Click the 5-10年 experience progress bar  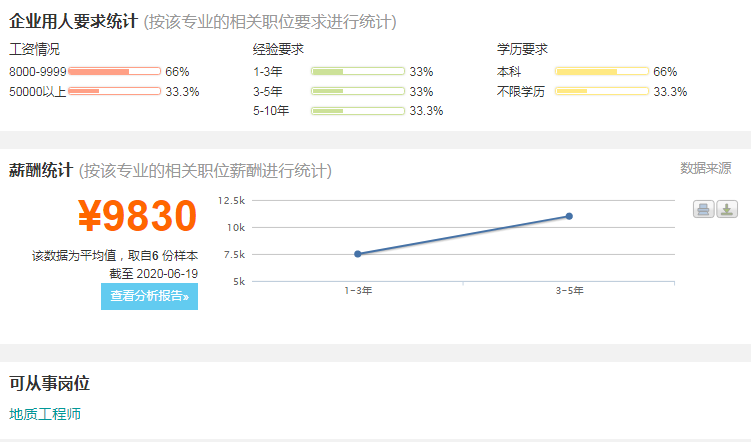click(x=358, y=111)
